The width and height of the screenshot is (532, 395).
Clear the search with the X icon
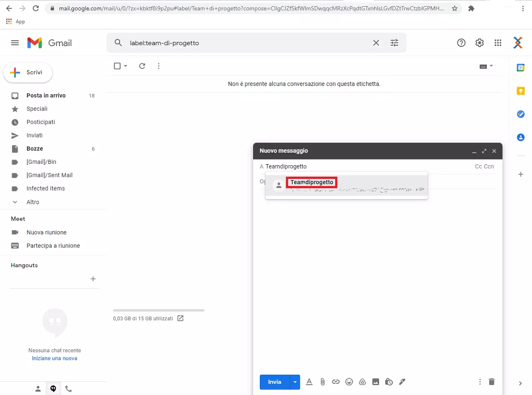[x=376, y=43]
